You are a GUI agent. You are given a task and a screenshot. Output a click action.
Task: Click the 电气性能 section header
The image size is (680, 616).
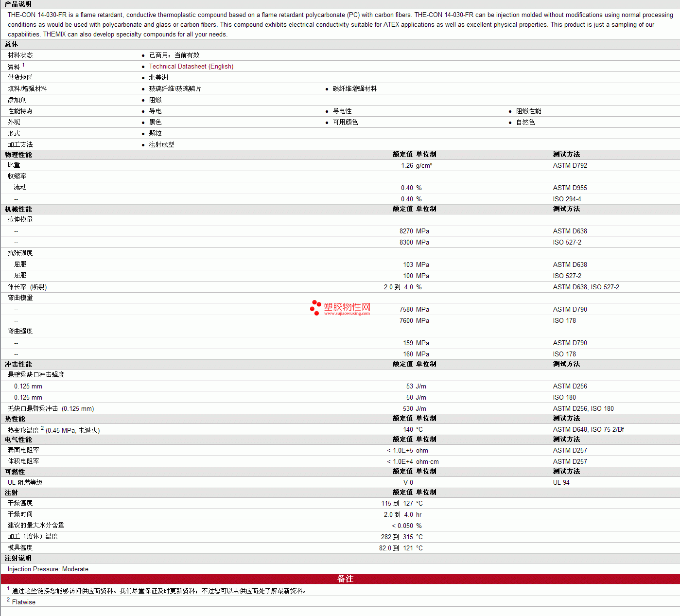pos(18,440)
